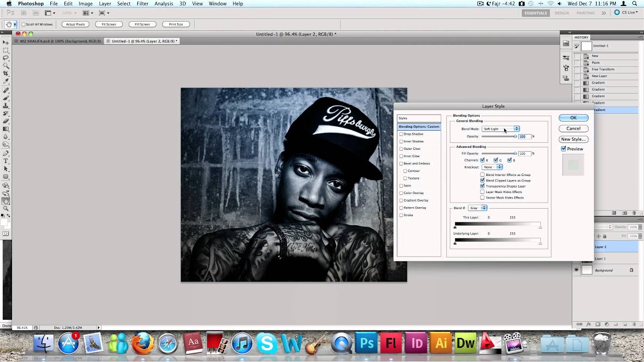Select the Hand tool in toolbar

point(6,201)
